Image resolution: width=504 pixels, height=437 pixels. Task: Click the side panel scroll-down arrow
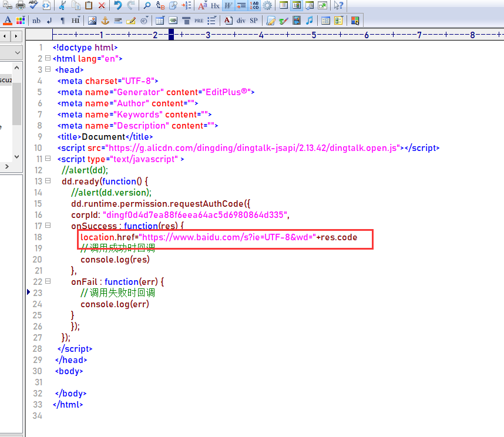pyautogui.click(x=17, y=156)
